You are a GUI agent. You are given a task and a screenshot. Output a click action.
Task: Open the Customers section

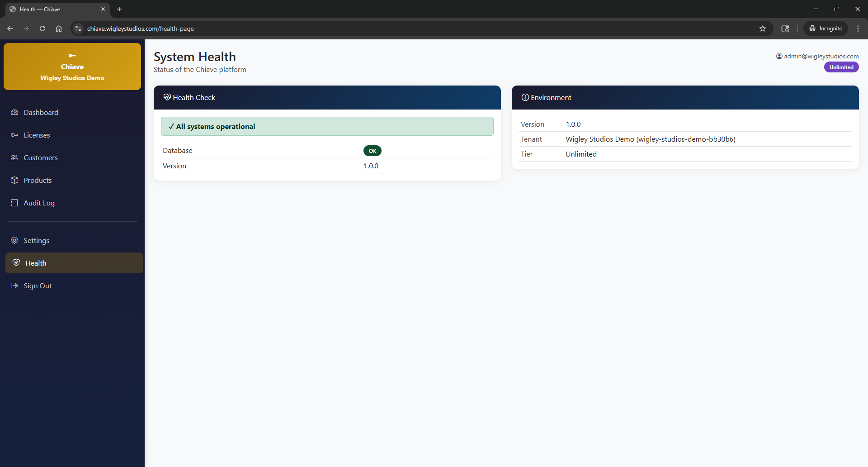pyautogui.click(x=40, y=157)
